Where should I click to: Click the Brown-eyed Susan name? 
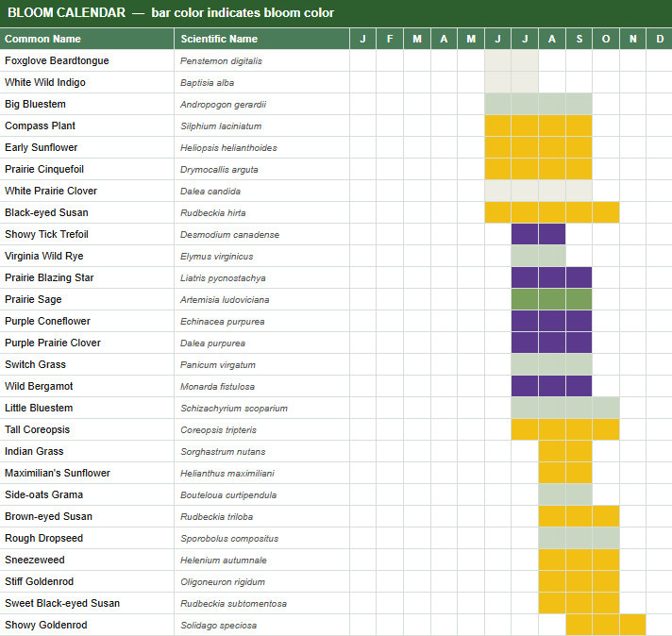[87, 517]
